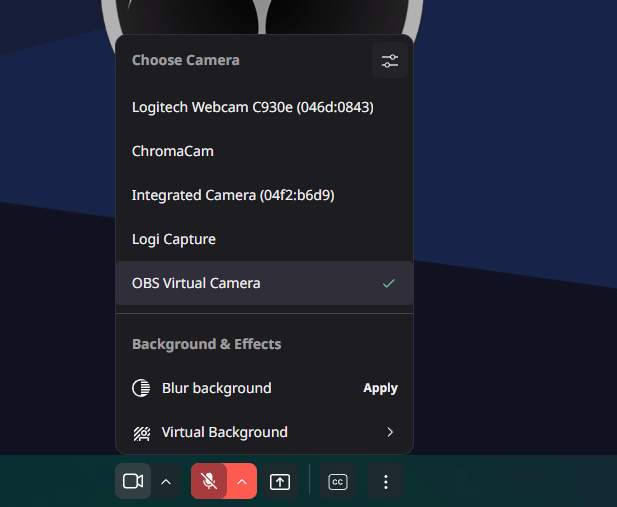Unmute the microphone

click(209, 481)
